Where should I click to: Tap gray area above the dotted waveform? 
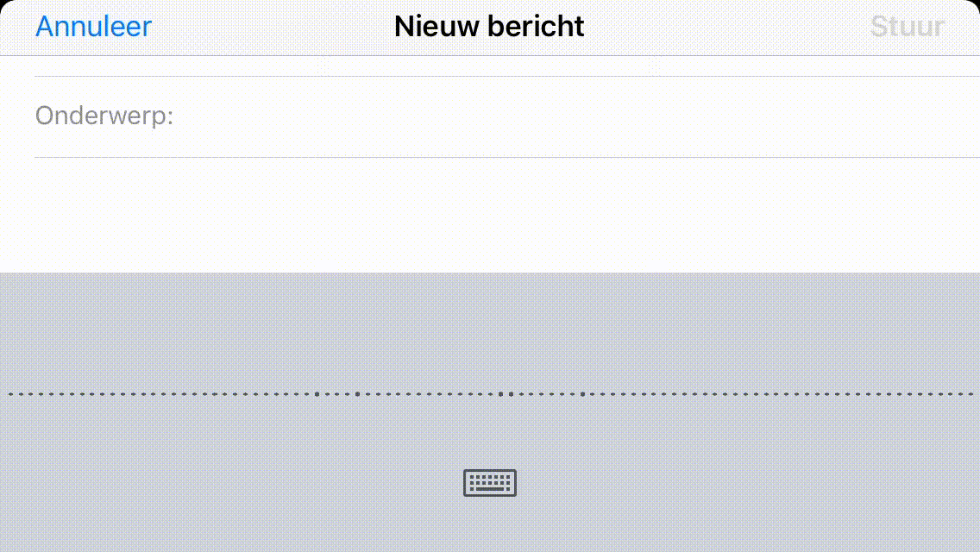pyautogui.click(x=490, y=331)
